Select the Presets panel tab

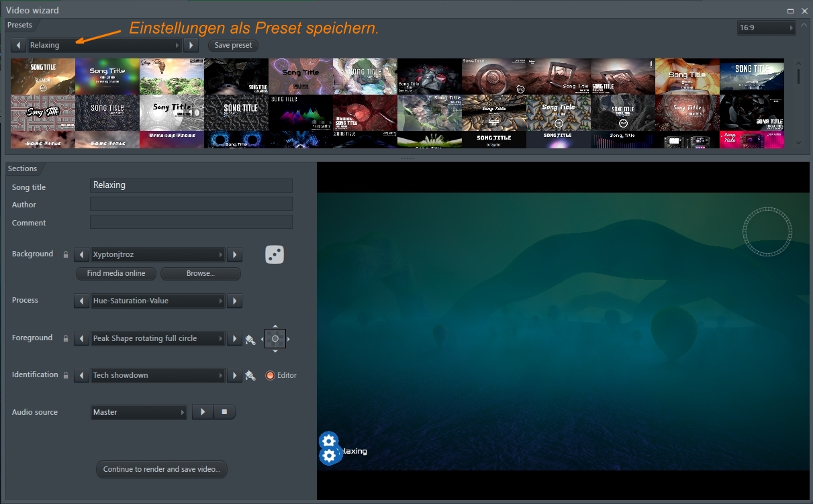click(20, 25)
